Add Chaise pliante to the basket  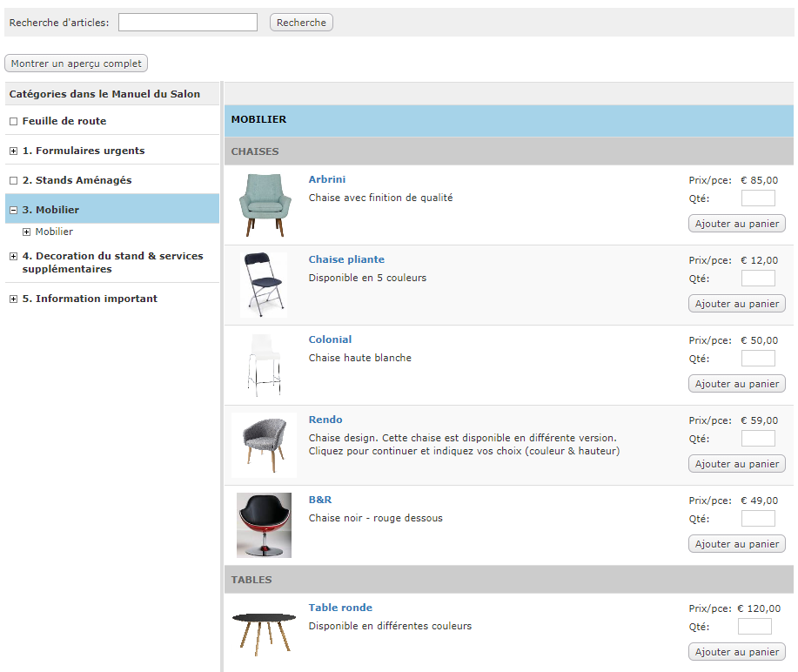[x=737, y=304]
